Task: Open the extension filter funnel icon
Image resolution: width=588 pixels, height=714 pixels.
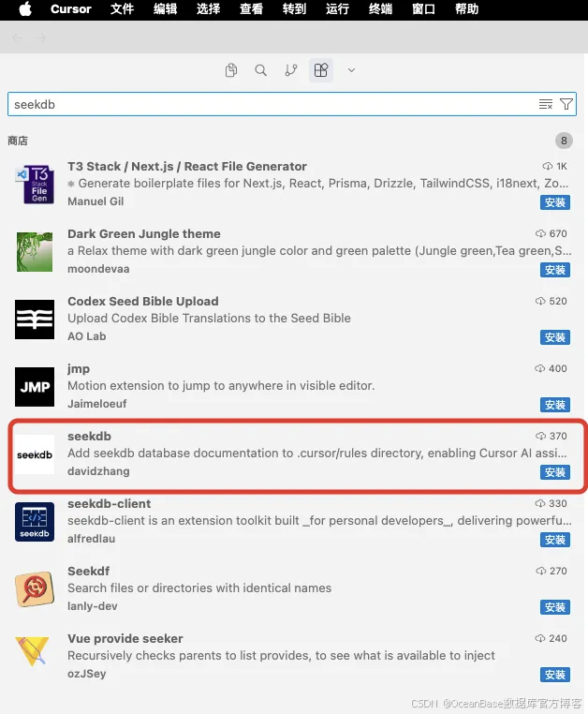Action: pyautogui.click(x=566, y=104)
